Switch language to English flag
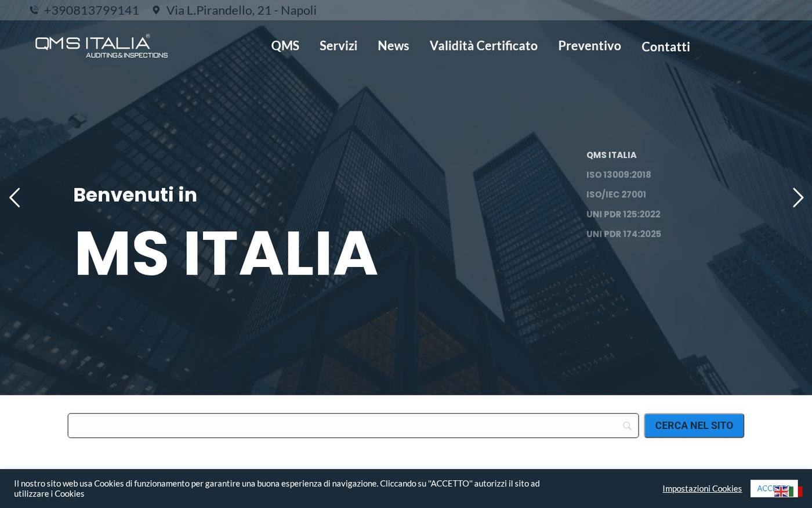Screen dimensions: 812x508 (781, 491)
